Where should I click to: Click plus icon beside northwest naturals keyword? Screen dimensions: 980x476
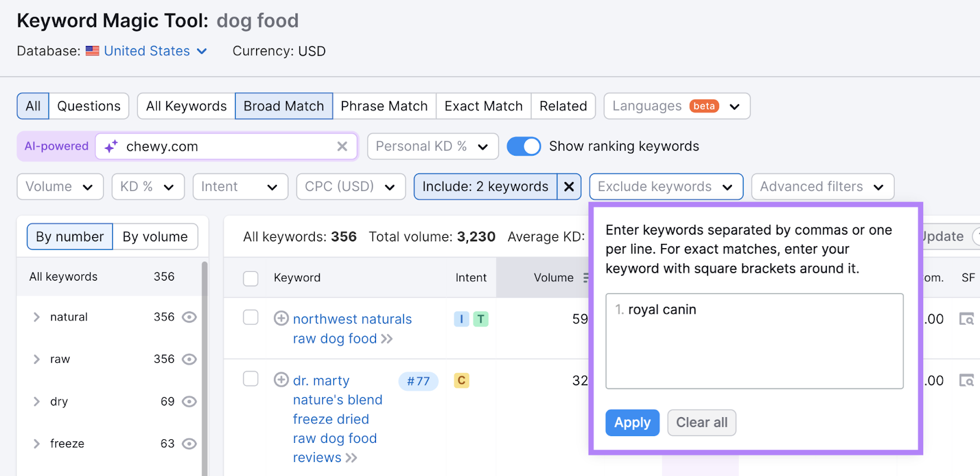281,319
